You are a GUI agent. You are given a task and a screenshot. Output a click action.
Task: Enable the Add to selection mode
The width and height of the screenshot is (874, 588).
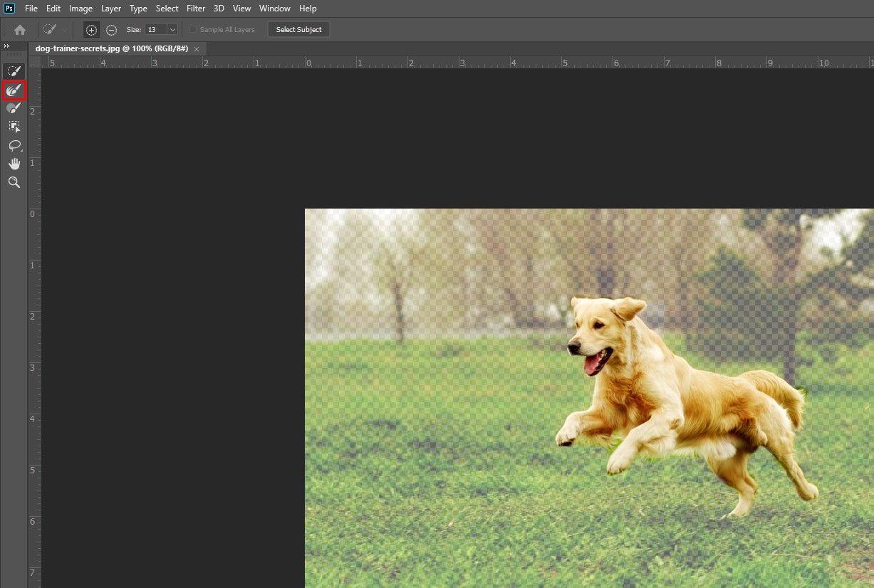coord(91,30)
